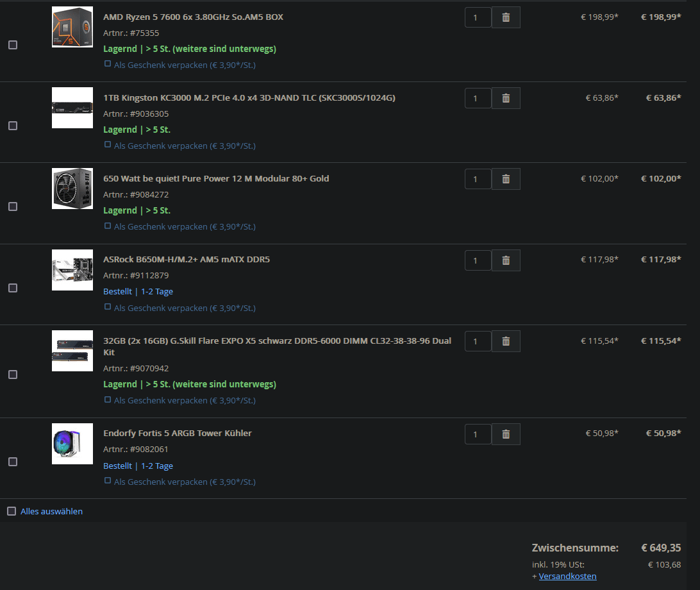
Task: Select the AMD Ryzen 5 7600 row checkbox
Action: (13, 45)
